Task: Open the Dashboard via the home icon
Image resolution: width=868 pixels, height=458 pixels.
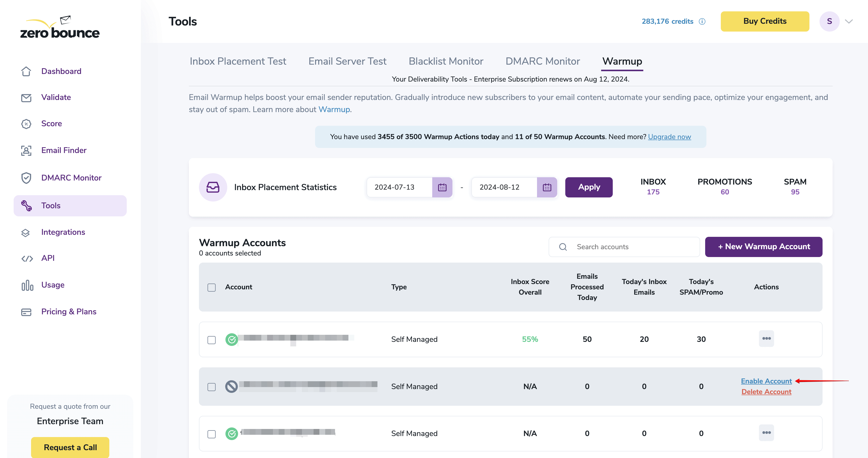Action: (27, 71)
